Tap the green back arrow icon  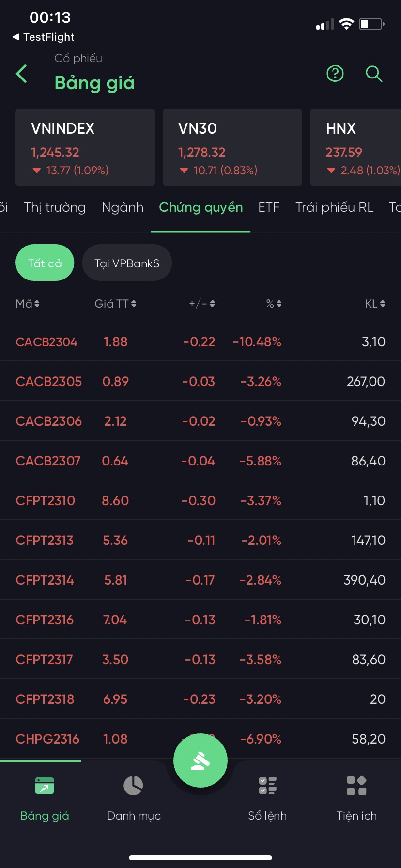pyautogui.click(x=22, y=74)
